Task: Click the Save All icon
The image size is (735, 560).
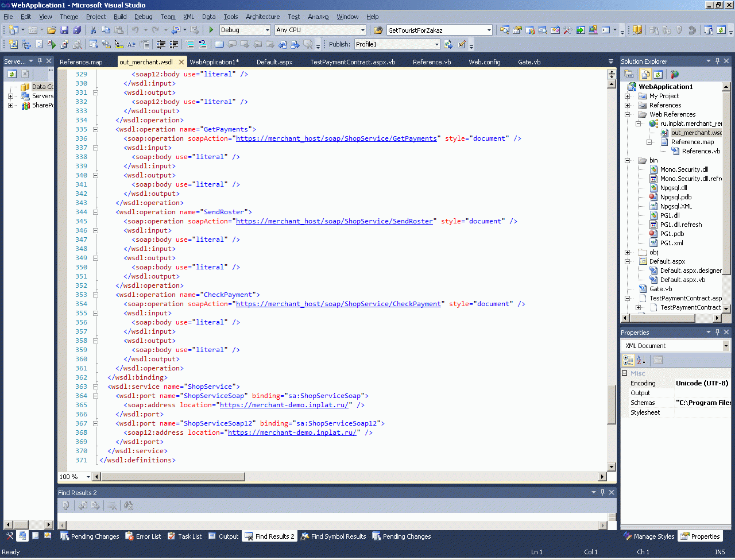Action: click(x=77, y=30)
